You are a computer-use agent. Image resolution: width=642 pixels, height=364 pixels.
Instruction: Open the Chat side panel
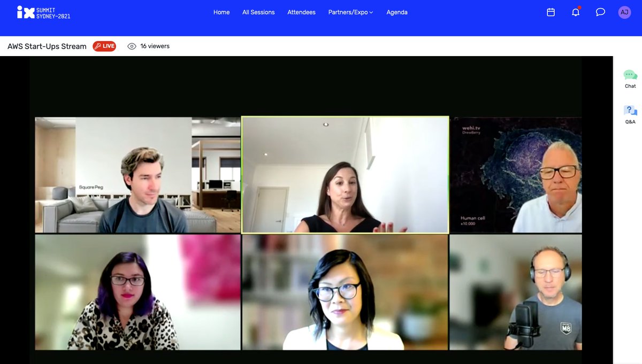pyautogui.click(x=630, y=79)
